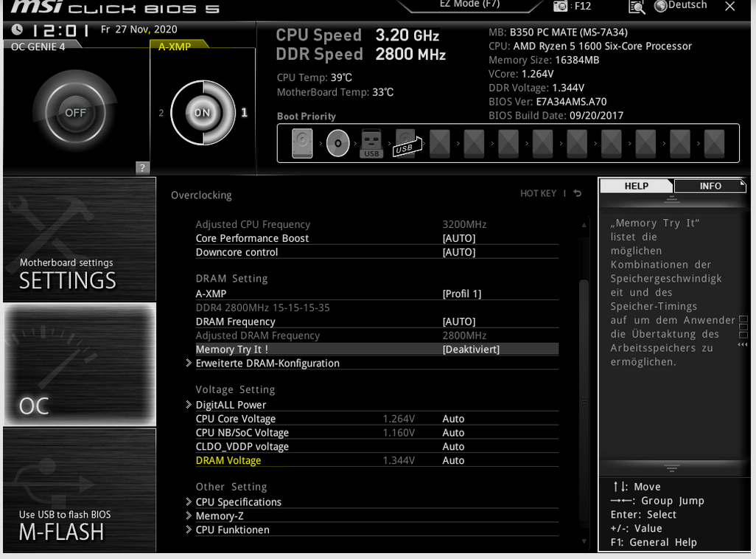Click HOT KEY label

(x=538, y=193)
